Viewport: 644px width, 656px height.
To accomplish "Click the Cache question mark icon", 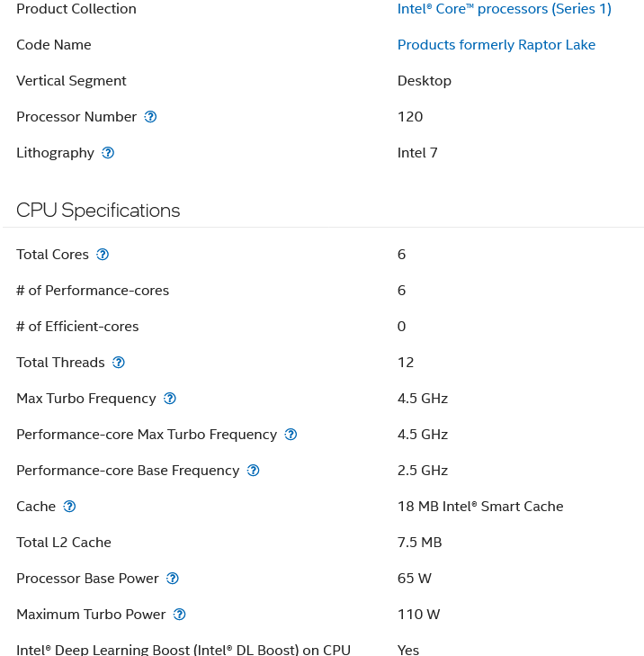I will [x=69, y=507].
